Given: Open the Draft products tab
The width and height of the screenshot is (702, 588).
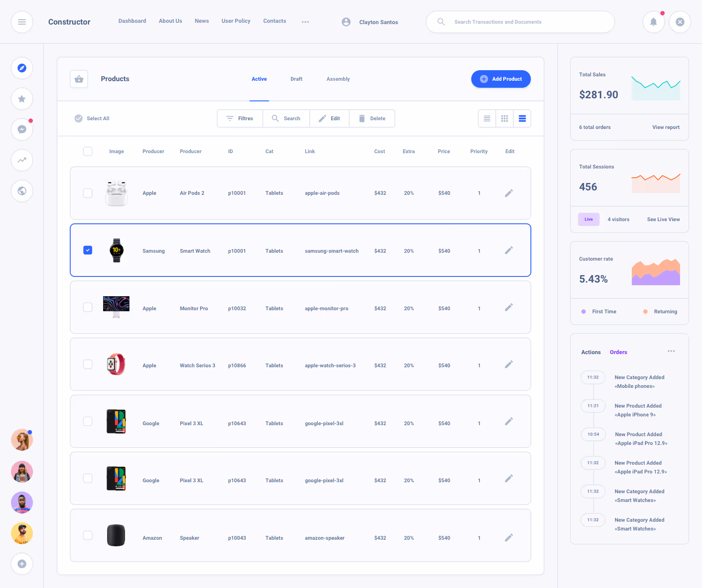Looking at the screenshot, I should pyautogui.click(x=297, y=79).
